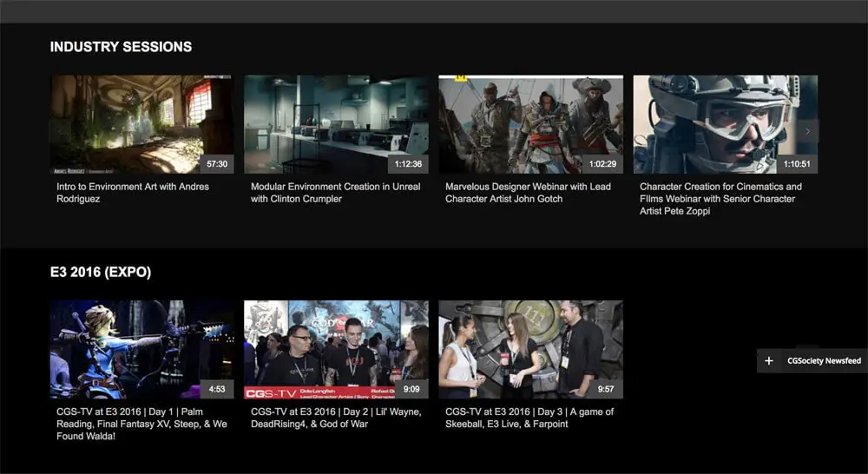
Task: Click title 'CGS-TV at E3 2016 | Day 1'
Action: point(141,424)
